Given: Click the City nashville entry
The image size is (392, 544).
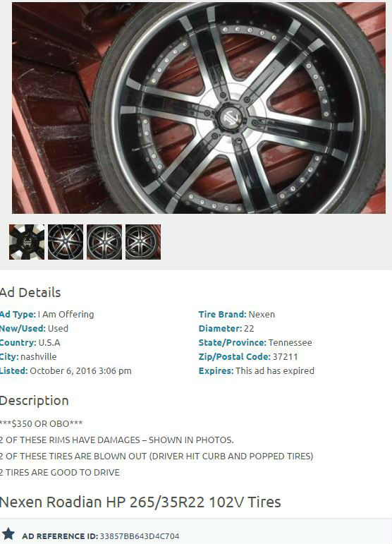Looking at the screenshot, I should [28, 356].
